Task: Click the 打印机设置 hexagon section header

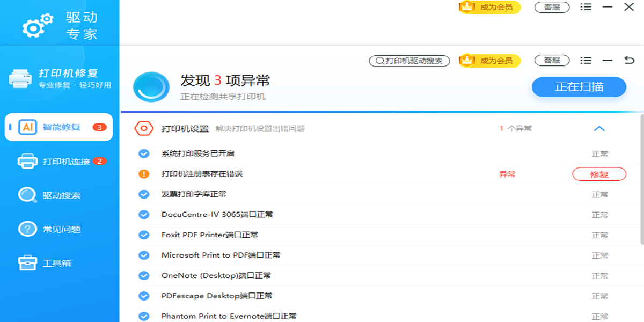Action: pyautogui.click(x=144, y=129)
